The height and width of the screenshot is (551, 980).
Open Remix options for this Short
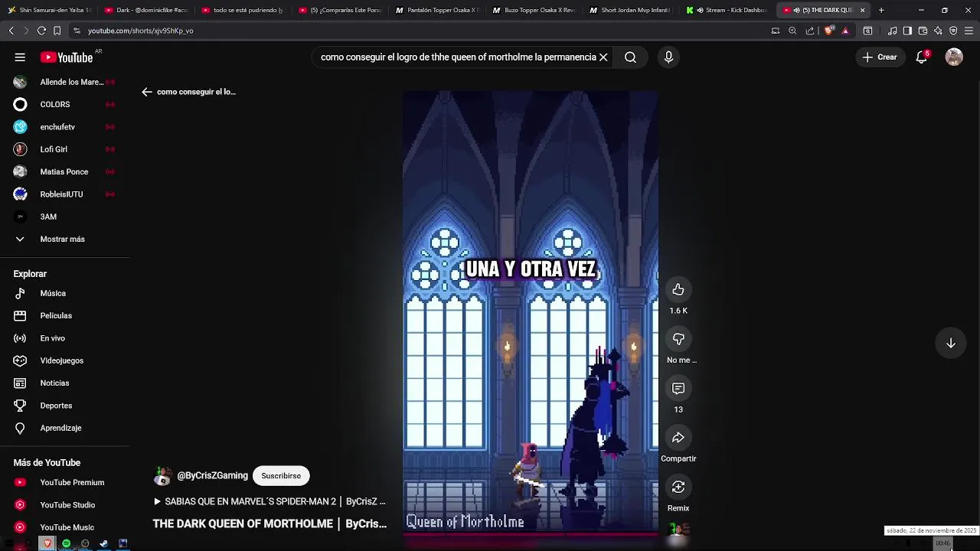678,487
